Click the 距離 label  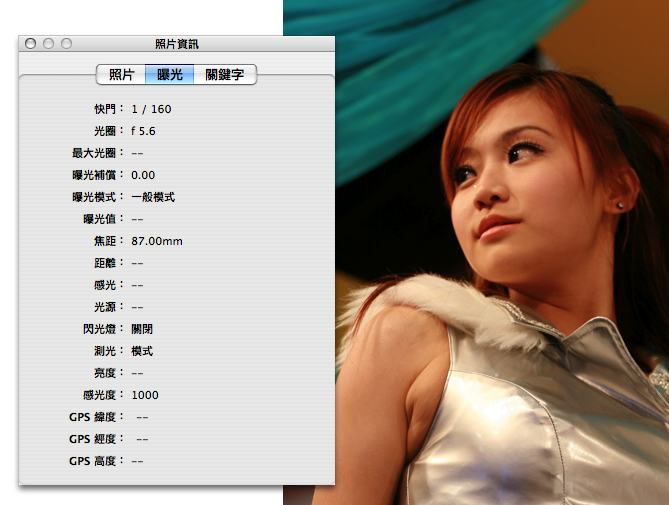[108, 263]
